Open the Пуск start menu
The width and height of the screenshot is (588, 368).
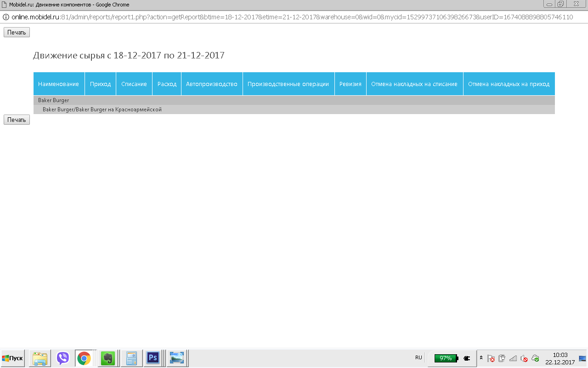pyautogui.click(x=12, y=358)
